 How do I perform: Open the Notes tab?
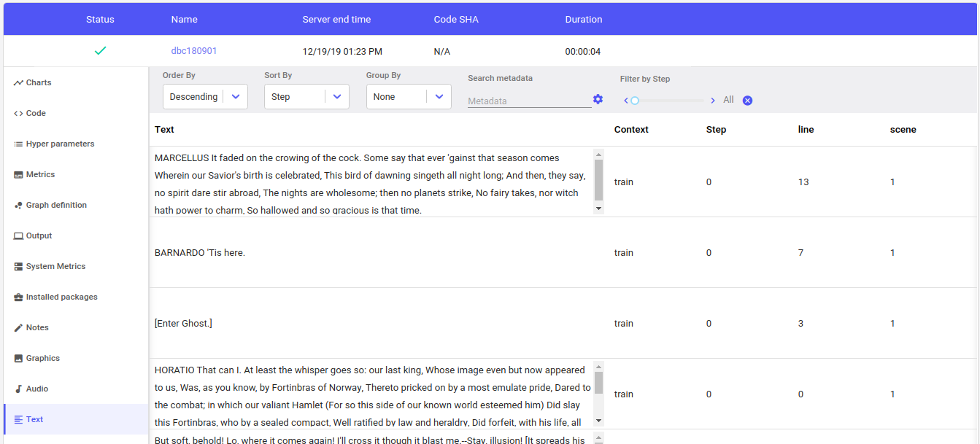click(x=76, y=327)
